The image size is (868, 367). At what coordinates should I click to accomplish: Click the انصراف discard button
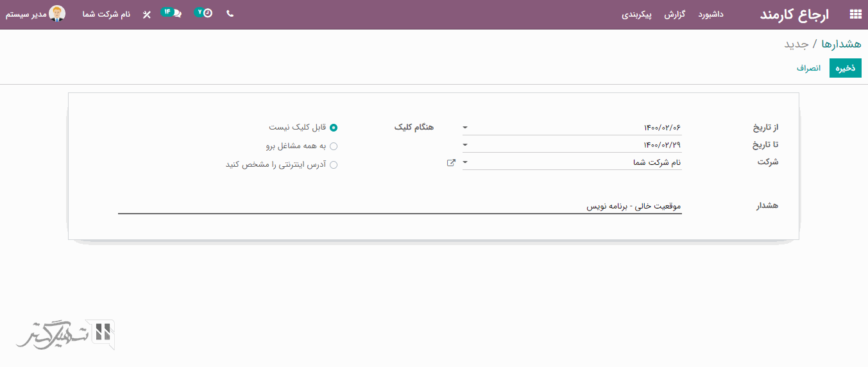809,67
